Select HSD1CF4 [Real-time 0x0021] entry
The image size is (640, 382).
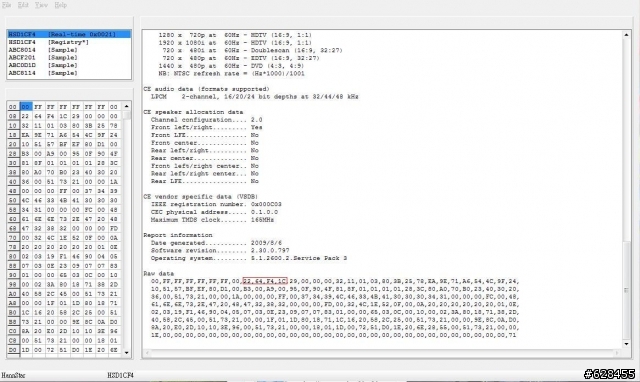[69, 34]
